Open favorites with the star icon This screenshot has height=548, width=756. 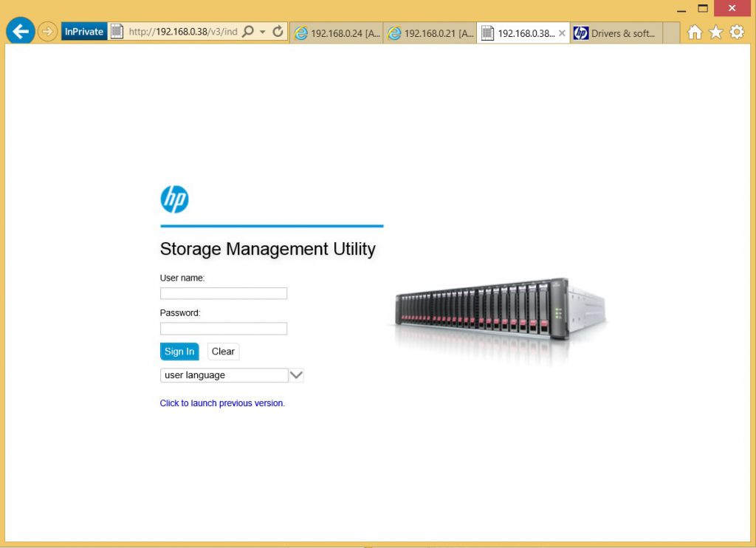tap(716, 32)
